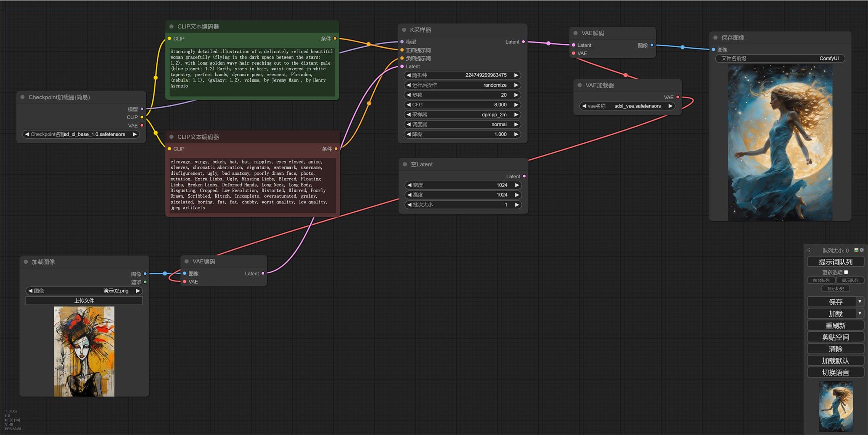Click the Latent output socket on VAE编码
Screen dimensions: 868x435
pyautogui.click(x=263, y=273)
